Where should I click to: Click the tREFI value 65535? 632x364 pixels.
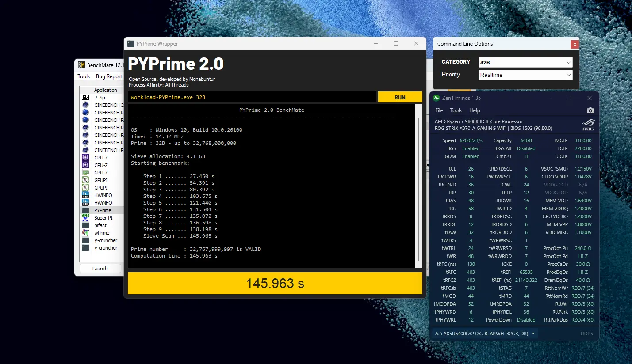[x=526, y=272]
